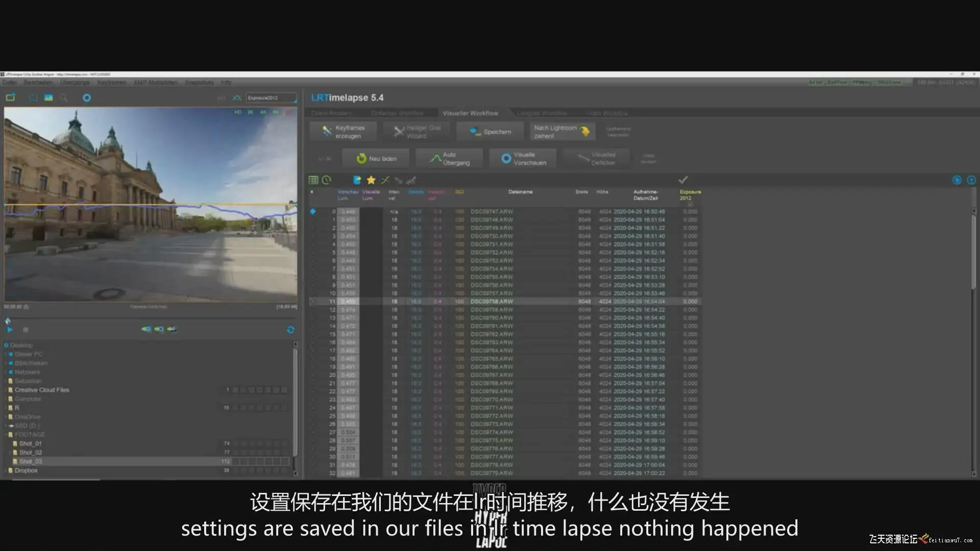Select the DSC09747.ARW row
The height and width of the screenshot is (551, 980).
pyautogui.click(x=505, y=211)
